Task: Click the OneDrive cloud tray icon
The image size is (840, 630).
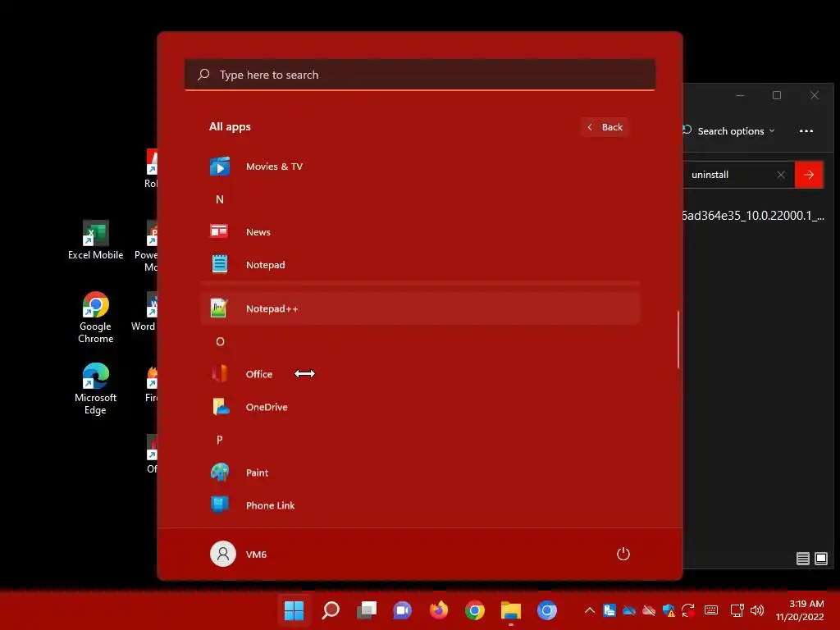Action: coord(629,610)
